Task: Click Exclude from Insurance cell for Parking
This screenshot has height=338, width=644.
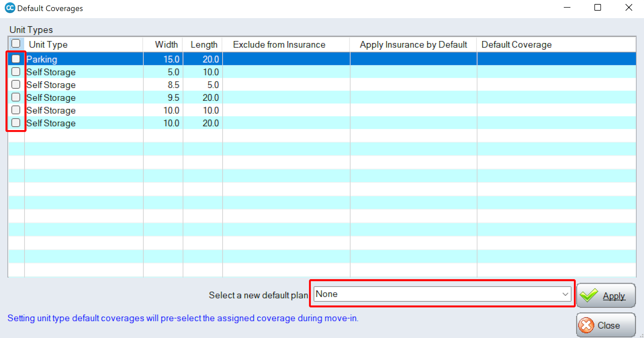Action: 286,59
